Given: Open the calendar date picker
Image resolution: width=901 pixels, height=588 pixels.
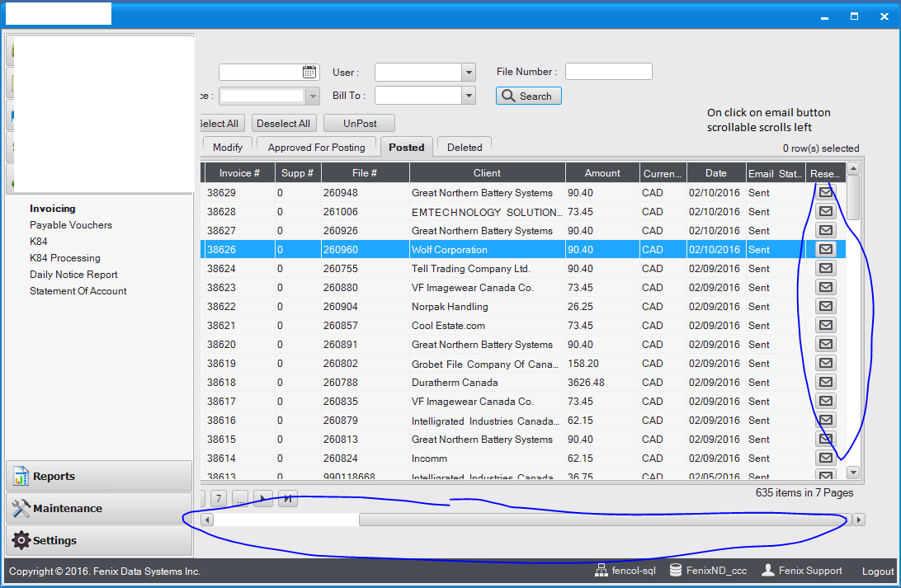Looking at the screenshot, I should pos(309,72).
